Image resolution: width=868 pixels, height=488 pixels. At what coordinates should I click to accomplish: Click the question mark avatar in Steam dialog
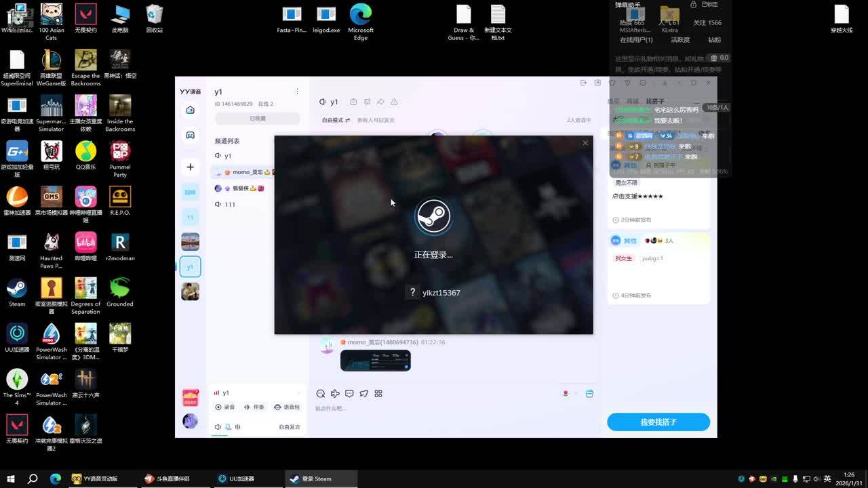412,292
